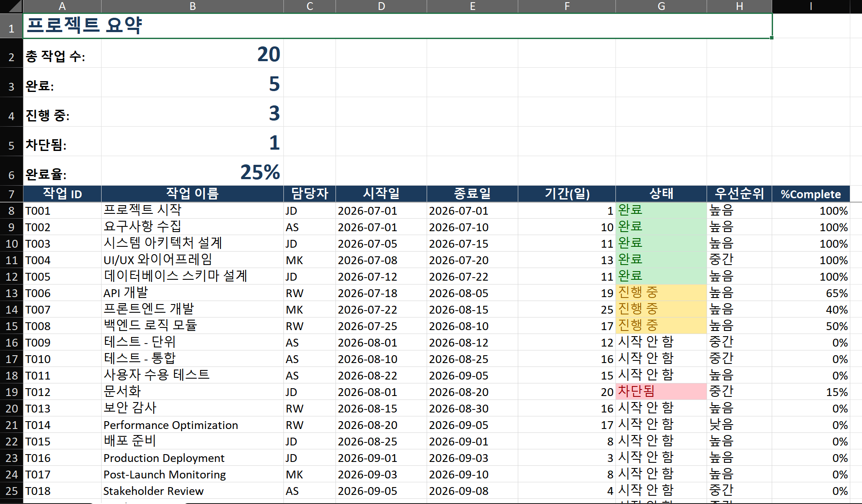Click the 진행 중 count value 3
This screenshot has width=862, height=504.
click(x=192, y=112)
